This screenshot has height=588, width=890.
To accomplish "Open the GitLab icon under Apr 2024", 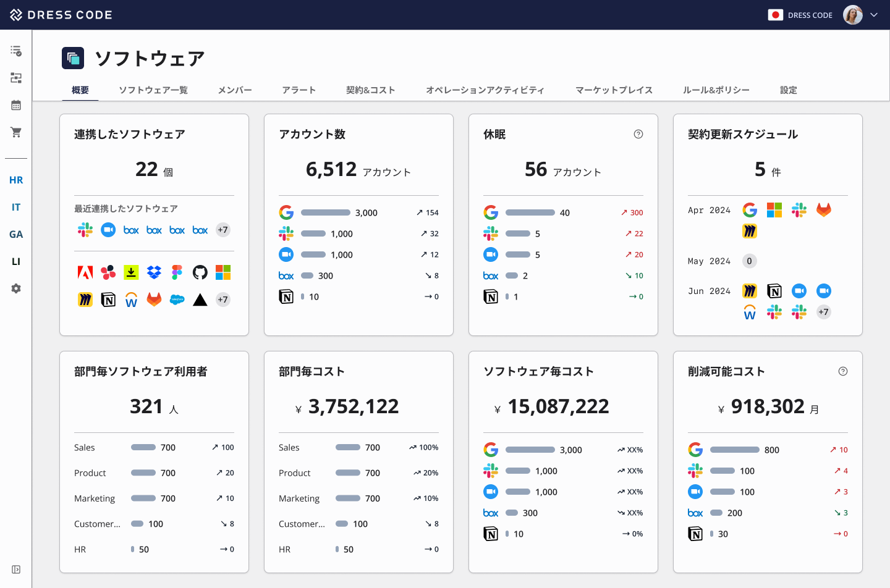I will 823,210.
